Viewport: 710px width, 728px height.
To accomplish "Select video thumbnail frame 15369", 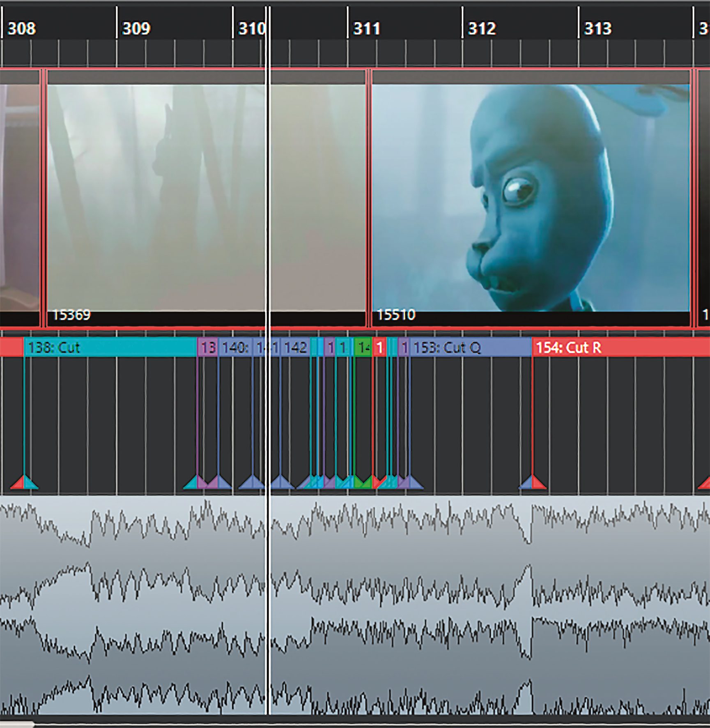I will pyautogui.click(x=156, y=197).
